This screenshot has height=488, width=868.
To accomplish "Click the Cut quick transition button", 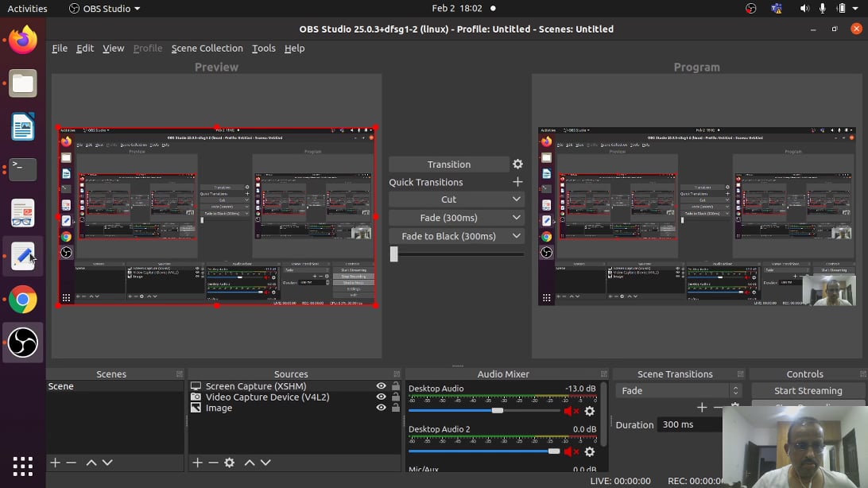I will [x=449, y=199].
